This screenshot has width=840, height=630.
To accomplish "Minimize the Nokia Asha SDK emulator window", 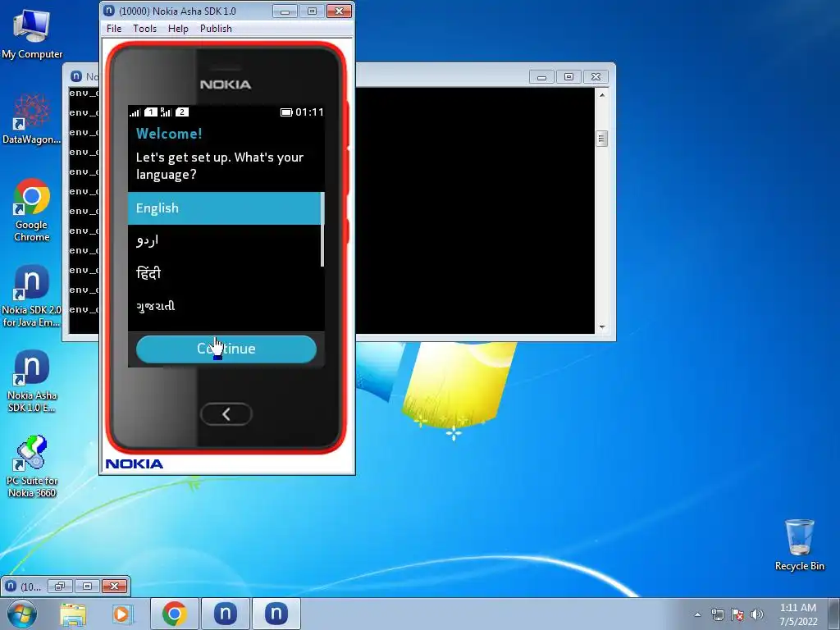I will [285, 11].
